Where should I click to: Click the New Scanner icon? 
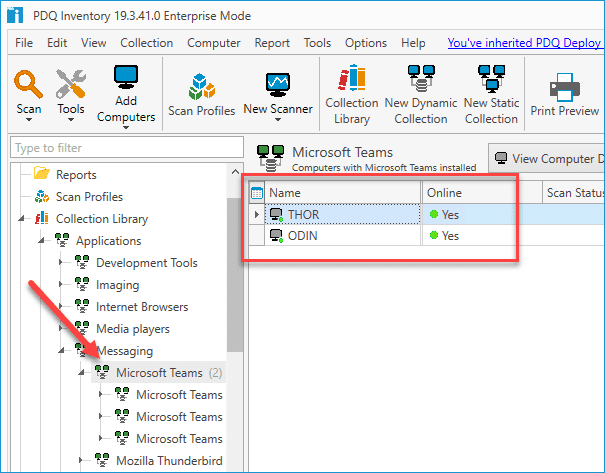278,84
